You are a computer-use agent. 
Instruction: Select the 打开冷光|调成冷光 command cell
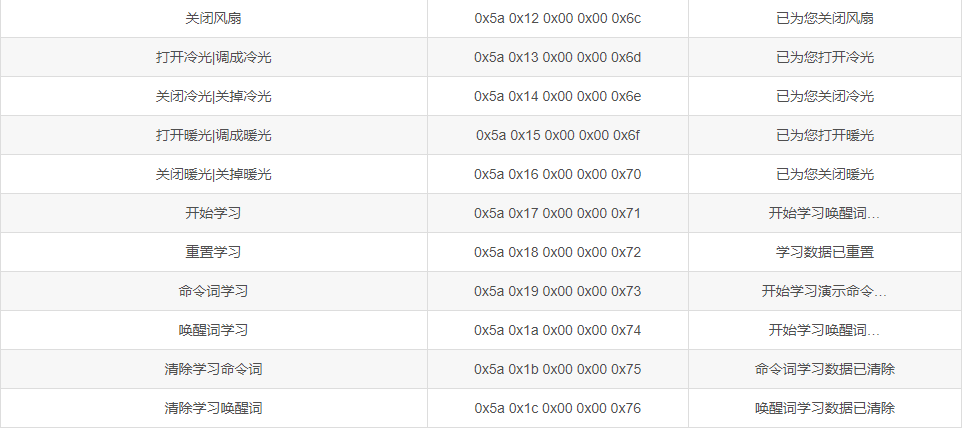213,57
